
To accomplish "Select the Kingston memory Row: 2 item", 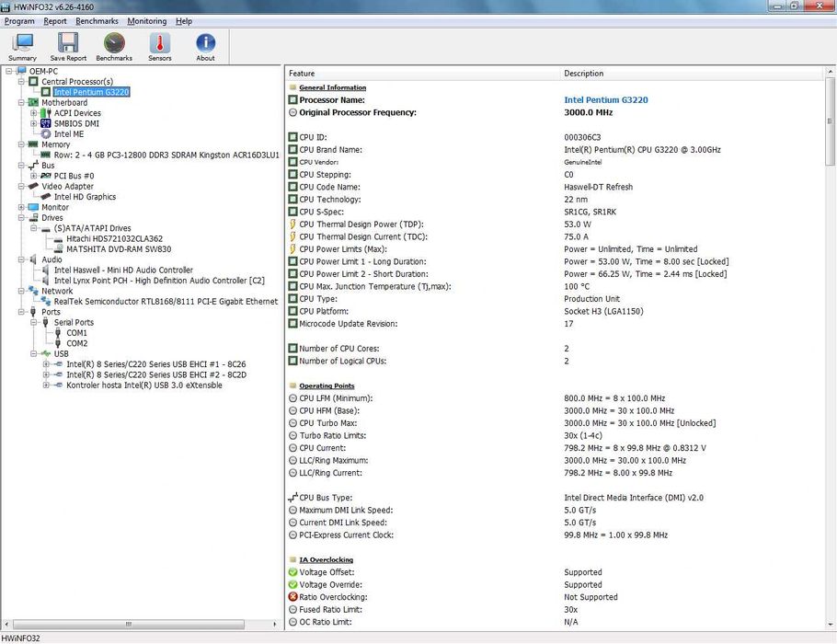I will coord(166,155).
